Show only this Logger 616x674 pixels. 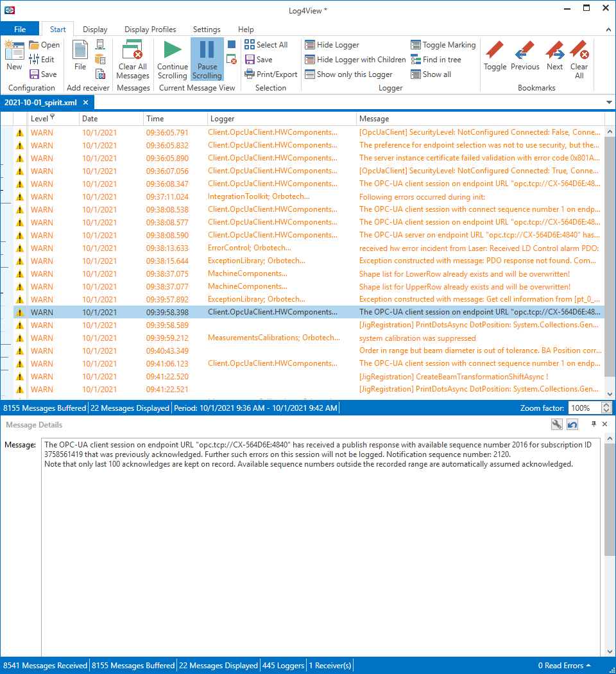coord(348,74)
